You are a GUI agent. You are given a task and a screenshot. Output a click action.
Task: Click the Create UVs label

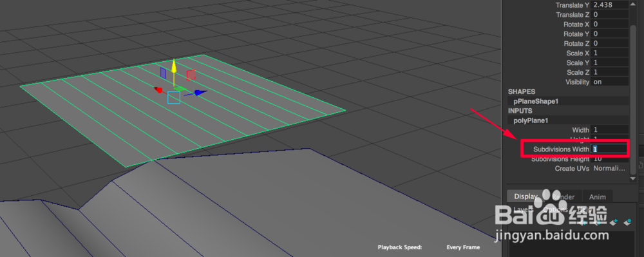572,168
